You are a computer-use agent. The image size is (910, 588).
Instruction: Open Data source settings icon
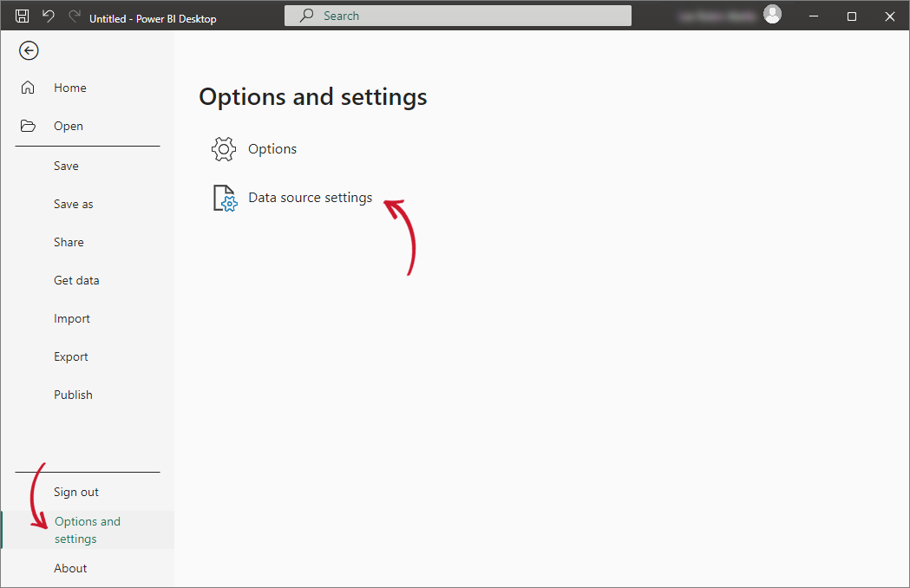click(223, 197)
